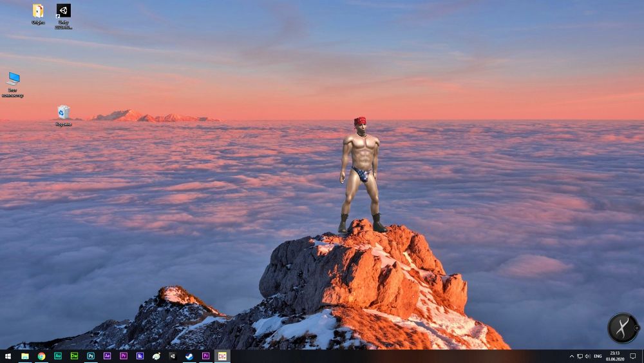Launch Adobe Audition from the taskbar

58,356
